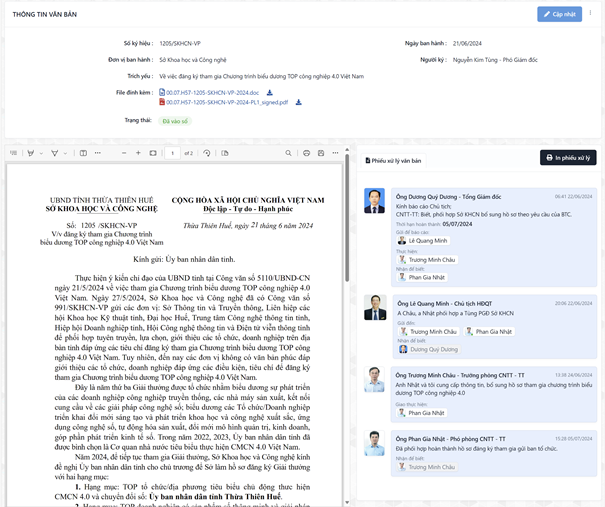This screenshot has height=507, width=605.
Task: Open more options at PDF toolbar's right end
Action: click(337, 153)
